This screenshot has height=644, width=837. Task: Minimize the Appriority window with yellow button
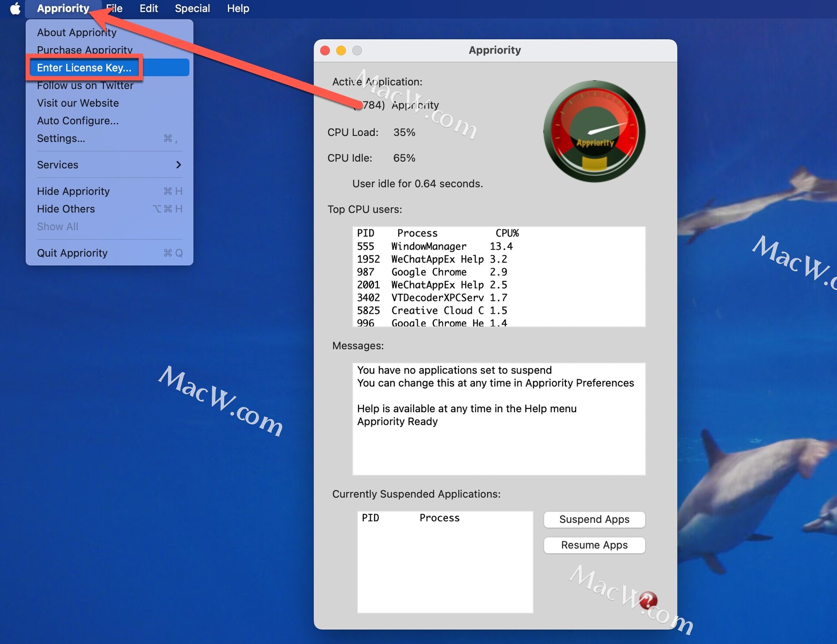pyautogui.click(x=341, y=51)
